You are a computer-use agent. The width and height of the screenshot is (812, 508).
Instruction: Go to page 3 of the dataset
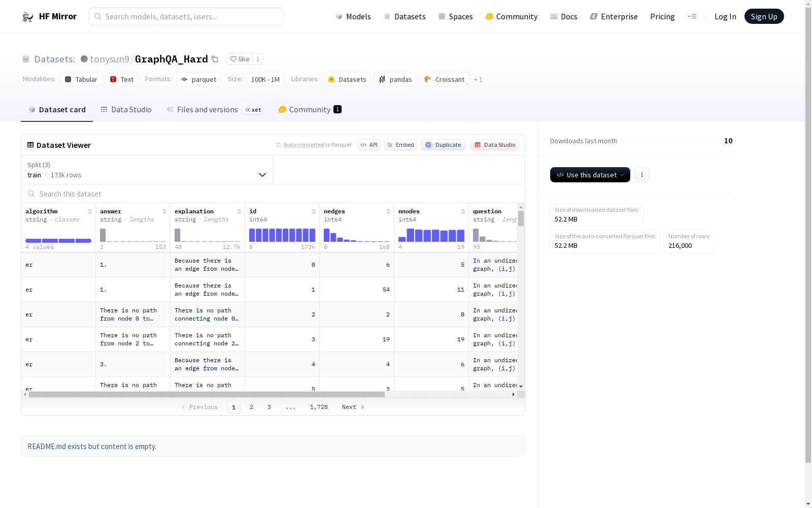(269, 407)
